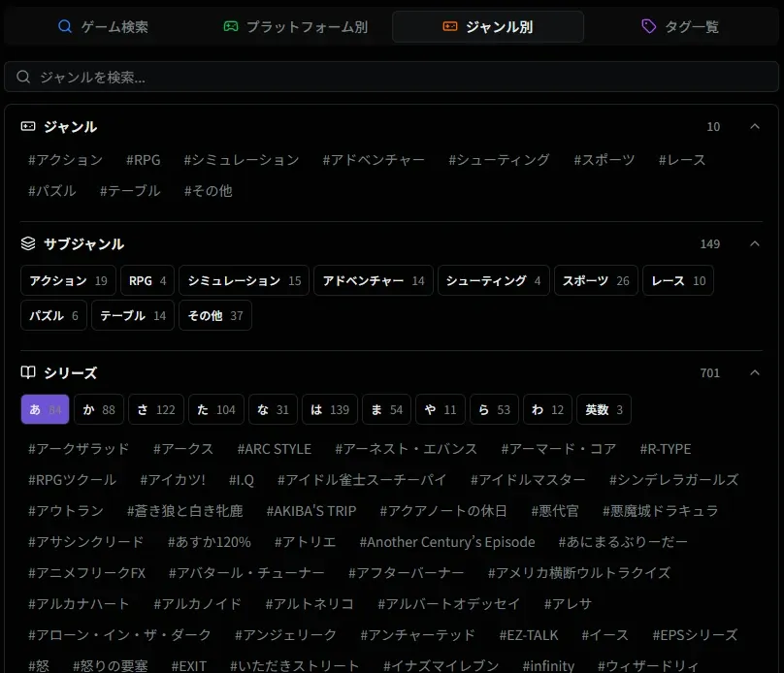Viewport: 784px width, 673px height.
Task: Show series starting with は
Action: pos(330,409)
